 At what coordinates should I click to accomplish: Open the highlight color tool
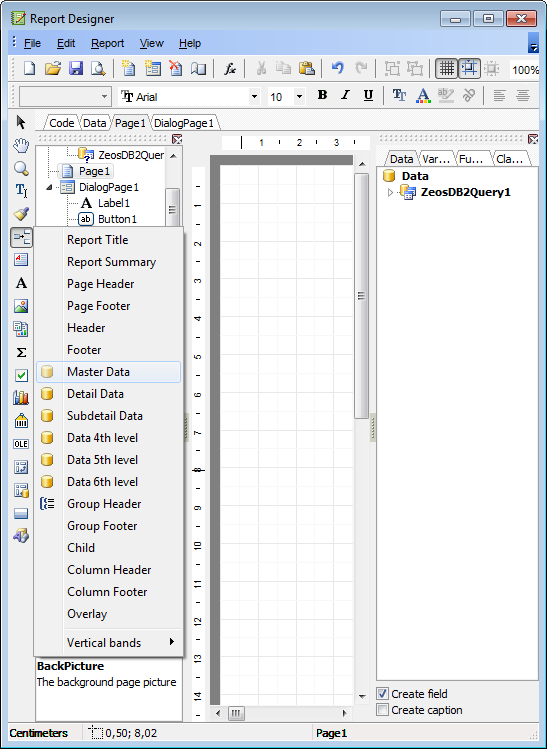(446, 96)
